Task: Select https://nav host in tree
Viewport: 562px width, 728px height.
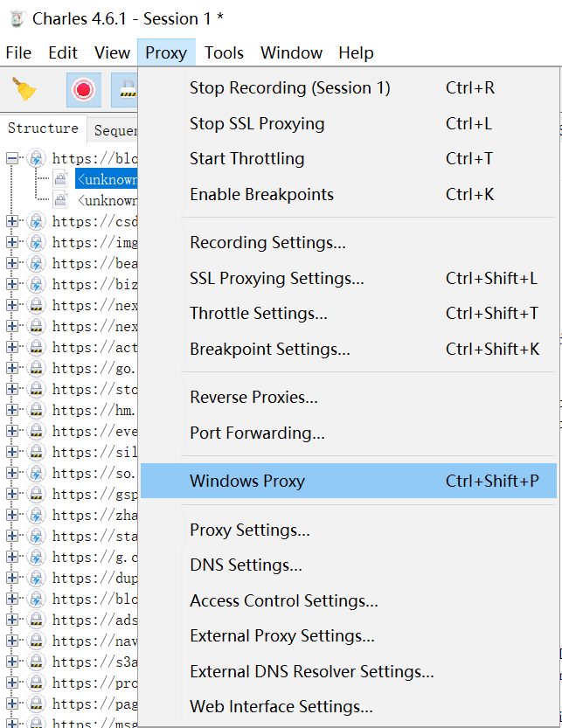Action: pyautogui.click(x=94, y=641)
